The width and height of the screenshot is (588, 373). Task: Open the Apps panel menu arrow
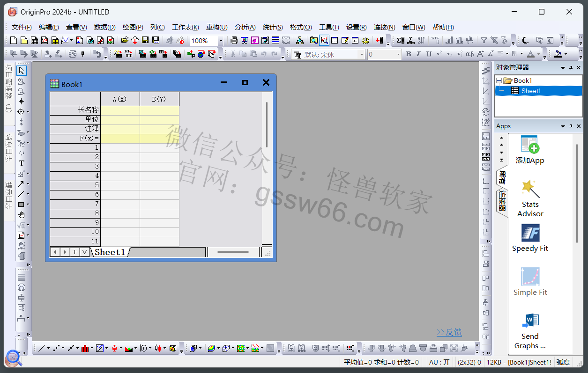(563, 126)
